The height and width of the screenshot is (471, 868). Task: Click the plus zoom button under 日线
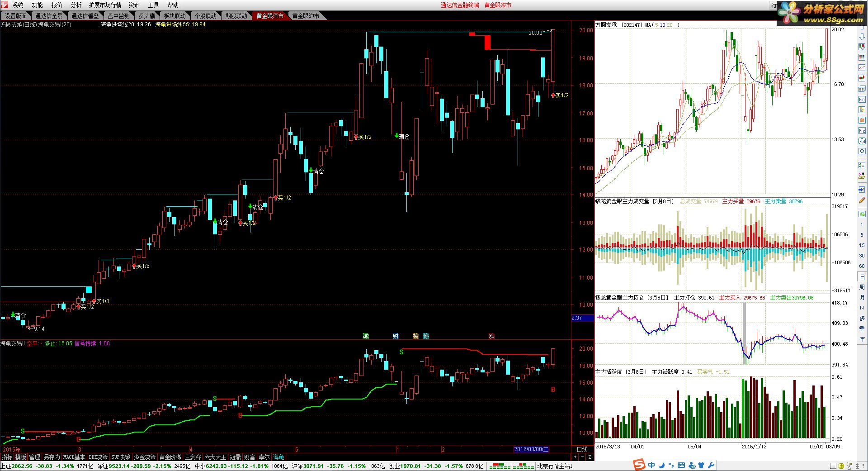[575, 457]
